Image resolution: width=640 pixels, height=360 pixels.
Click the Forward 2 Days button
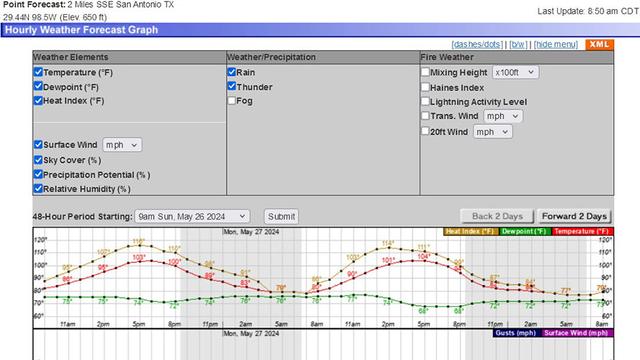(574, 216)
